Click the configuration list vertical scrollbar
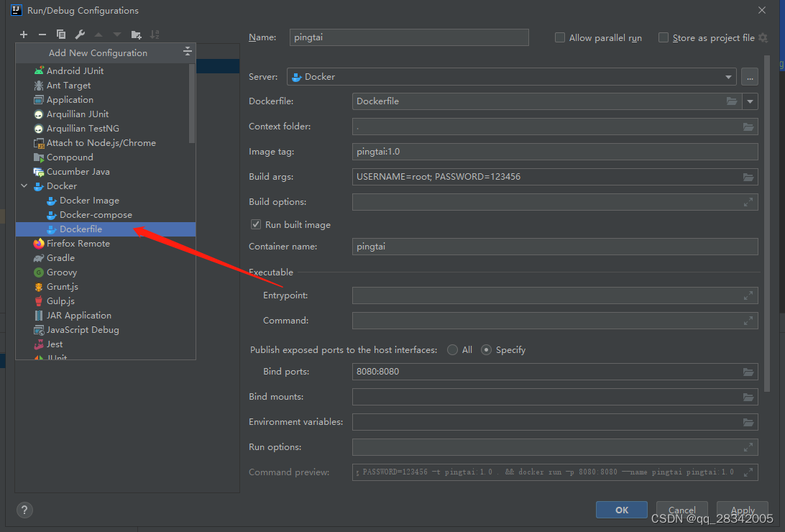The width and height of the screenshot is (785, 532). click(192, 104)
